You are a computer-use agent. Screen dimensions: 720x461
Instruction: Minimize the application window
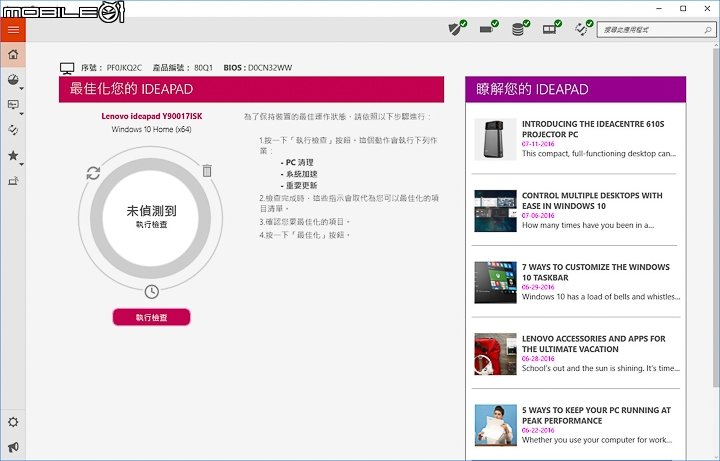(659, 8)
